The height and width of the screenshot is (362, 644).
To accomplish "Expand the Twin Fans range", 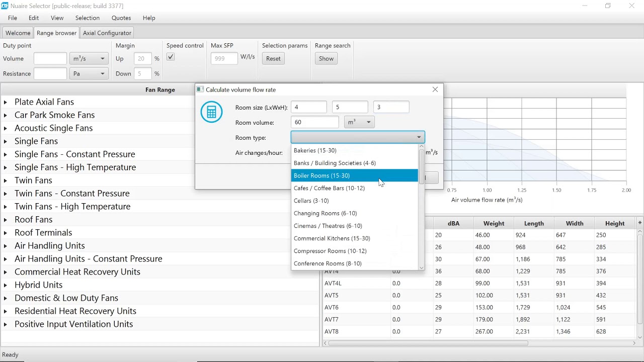I will coord(6,180).
